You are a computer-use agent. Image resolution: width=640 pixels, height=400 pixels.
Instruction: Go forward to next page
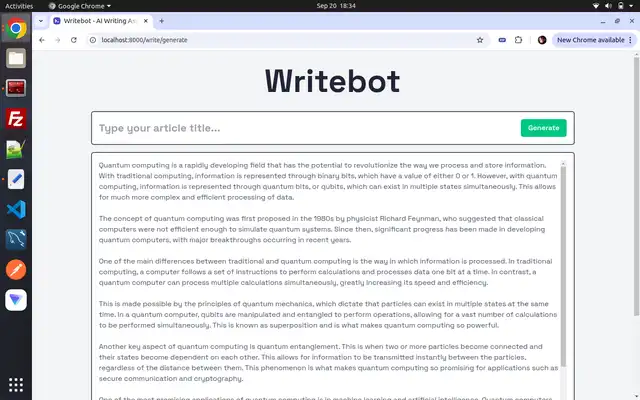58,40
